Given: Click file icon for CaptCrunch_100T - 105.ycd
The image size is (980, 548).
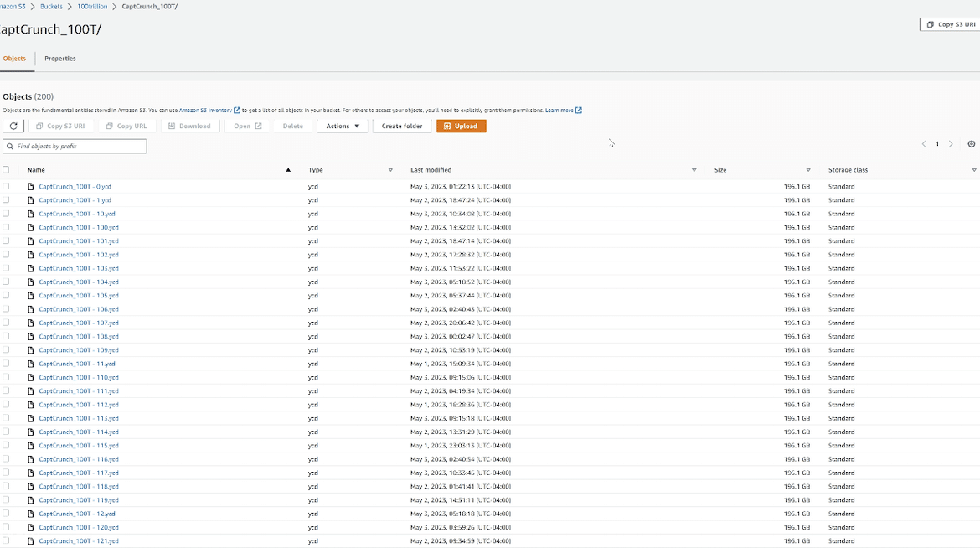Looking at the screenshot, I should 31,296.
